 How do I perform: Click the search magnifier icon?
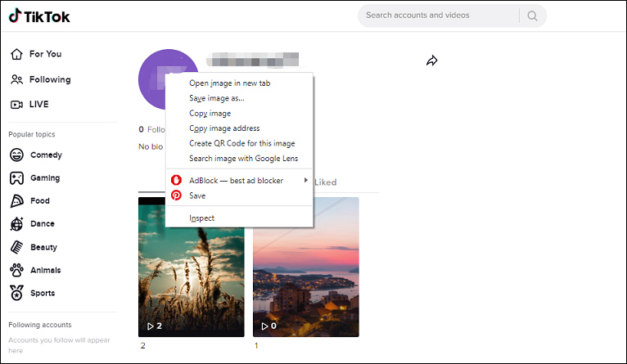(x=533, y=16)
